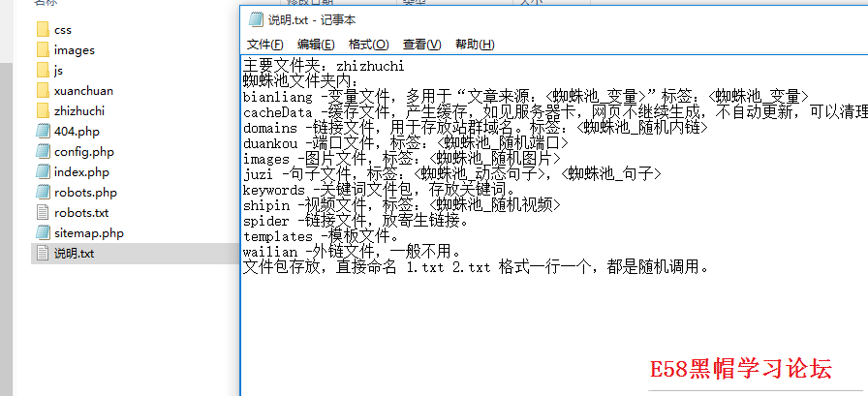Click the zhizhuchi folder icon

(x=42, y=111)
